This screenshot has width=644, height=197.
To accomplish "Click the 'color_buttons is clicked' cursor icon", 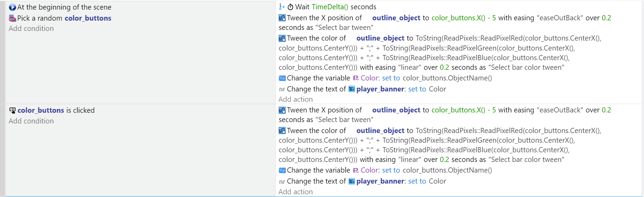I will [12, 110].
